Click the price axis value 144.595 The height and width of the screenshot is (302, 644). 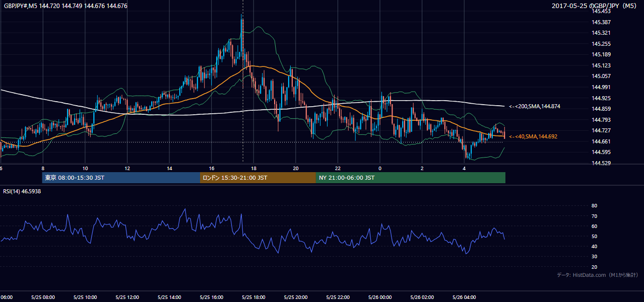click(601, 152)
